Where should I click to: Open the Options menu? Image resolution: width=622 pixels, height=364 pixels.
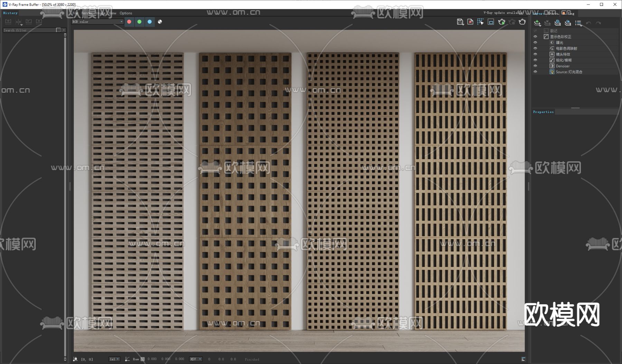[126, 13]
